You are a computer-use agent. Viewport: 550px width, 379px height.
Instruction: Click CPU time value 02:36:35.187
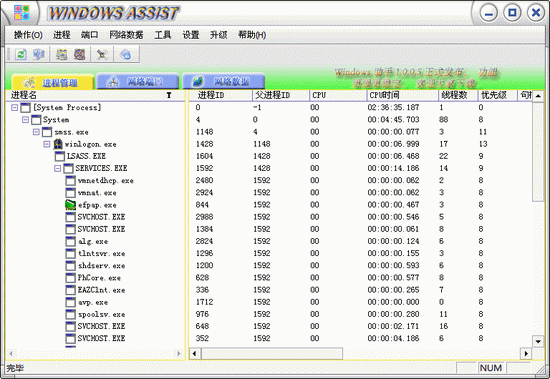[393, 107]
